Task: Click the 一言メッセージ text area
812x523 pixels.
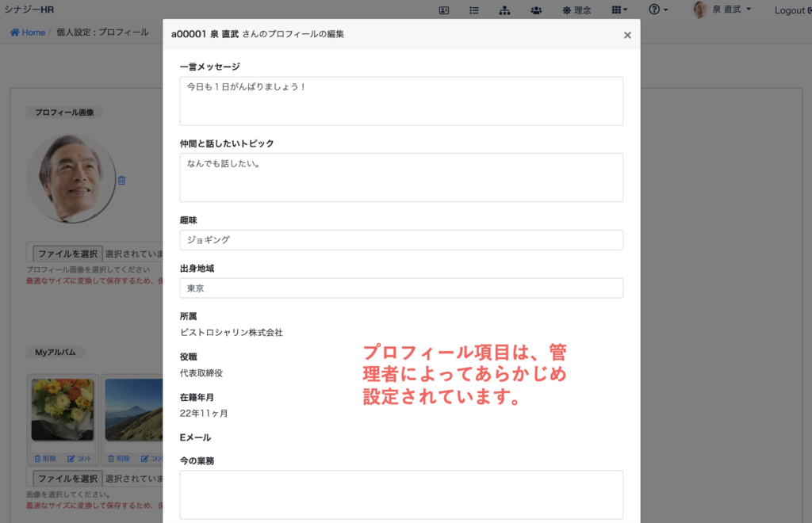Action: pyautogui.click(x=401, y=101)
